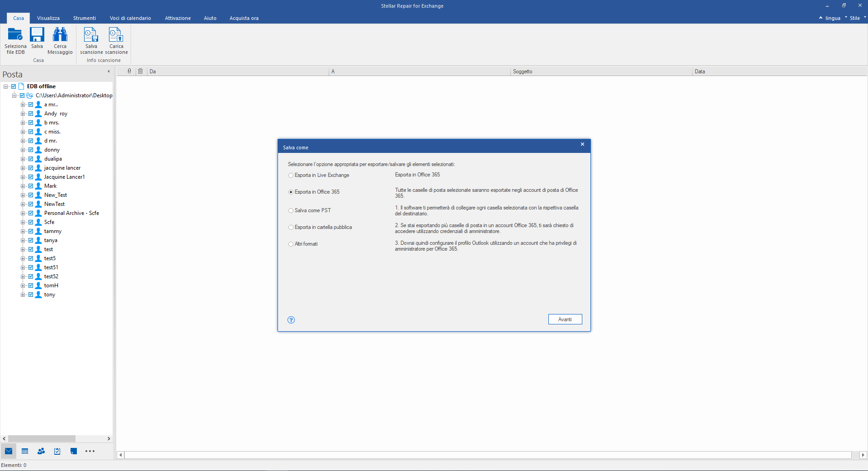
Task: Click the user icon for tony
Action: (38, 295)
